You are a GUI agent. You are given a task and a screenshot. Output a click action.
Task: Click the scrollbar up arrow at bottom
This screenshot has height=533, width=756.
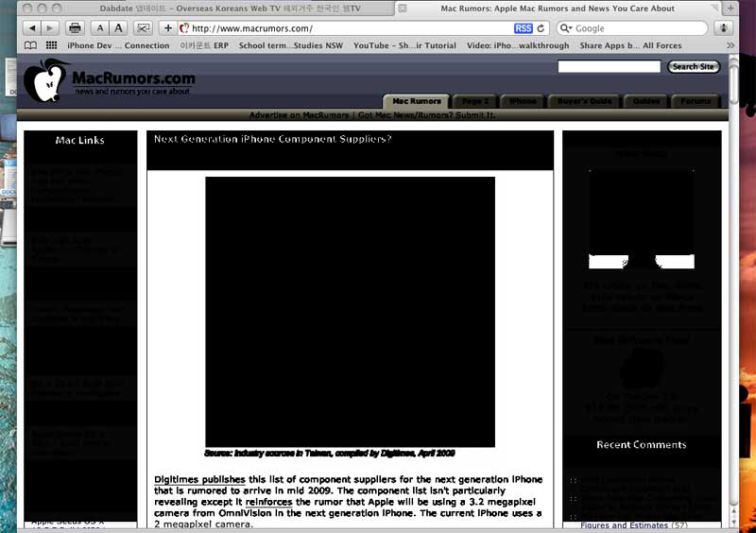(733, 510)
